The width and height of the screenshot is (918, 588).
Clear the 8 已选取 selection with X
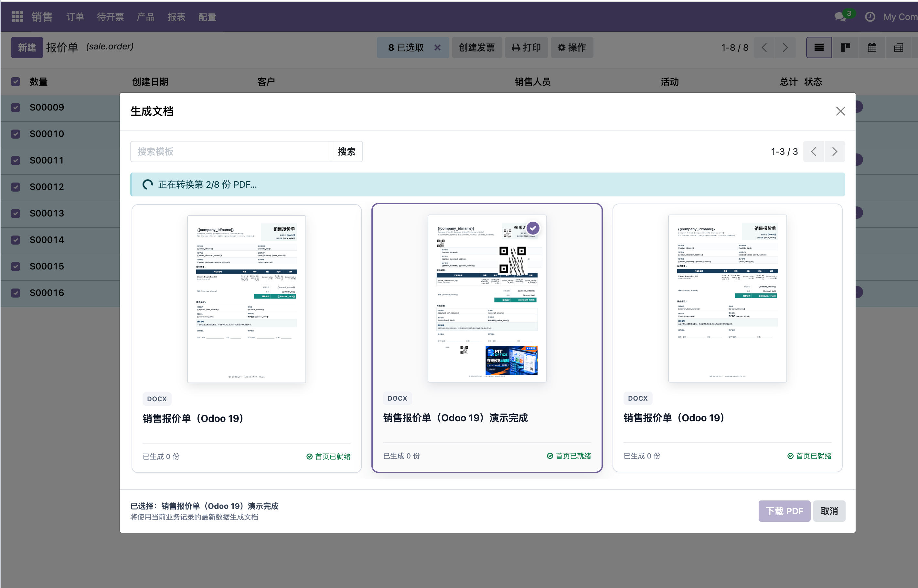coord(437,47)
